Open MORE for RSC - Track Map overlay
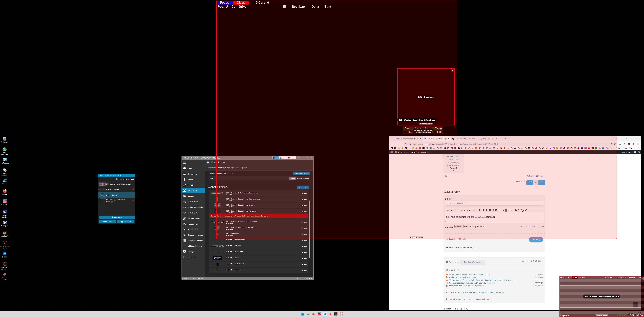Screen dimensions: 644x317 [x=305, y=235]
